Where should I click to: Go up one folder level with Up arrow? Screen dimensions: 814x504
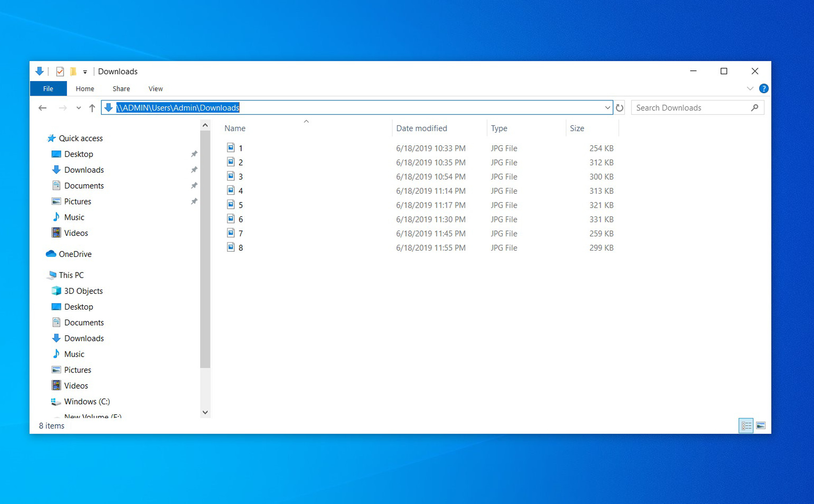(x=92, y=108)
